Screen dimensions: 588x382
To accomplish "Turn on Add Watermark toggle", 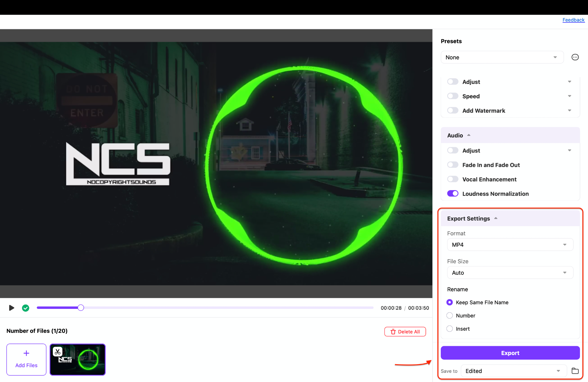I will click(x=453, y=110).
